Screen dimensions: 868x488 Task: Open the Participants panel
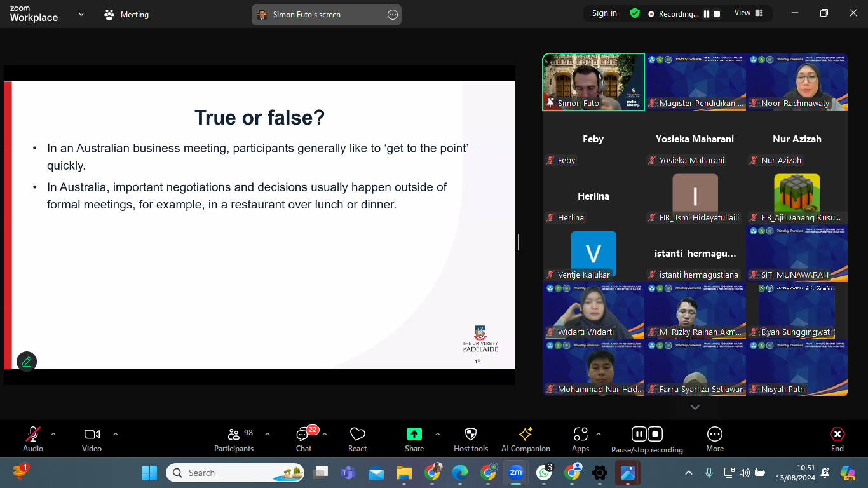coord(234,438)
